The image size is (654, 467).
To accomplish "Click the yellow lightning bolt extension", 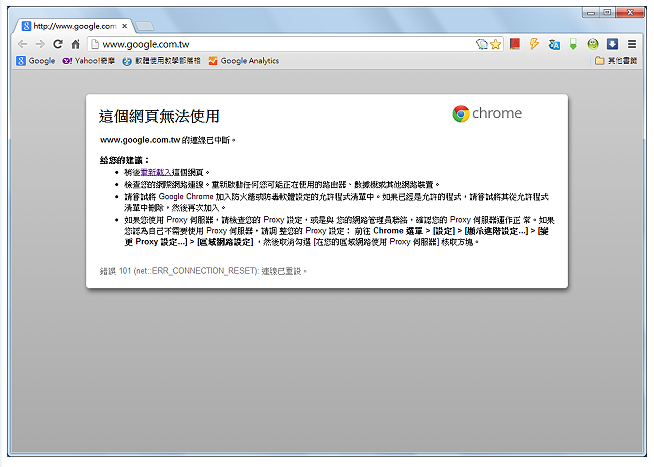I will (534, 44).
